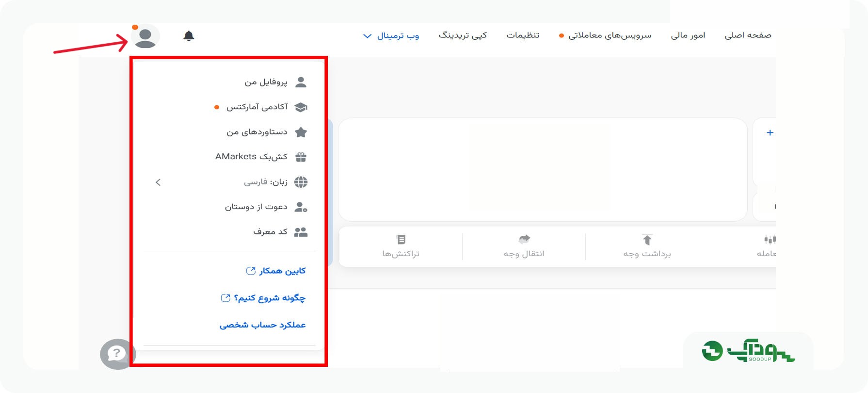868x393 pixels.
Task: Click the globe icon beside زبان
Action: (x=301, y=182)
